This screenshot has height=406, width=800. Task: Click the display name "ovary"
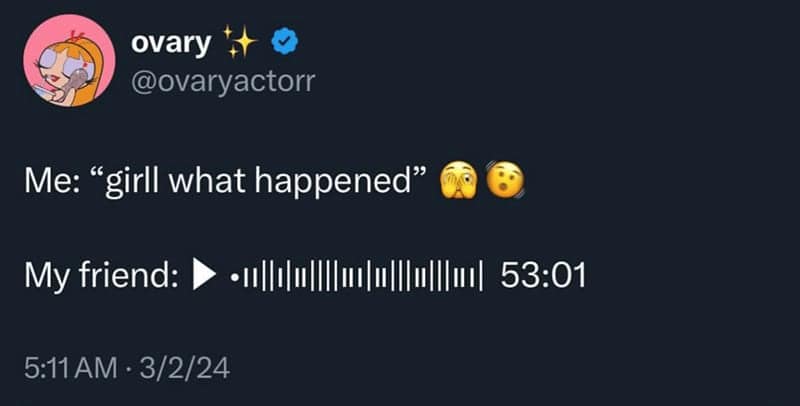[x=171, y=43]
